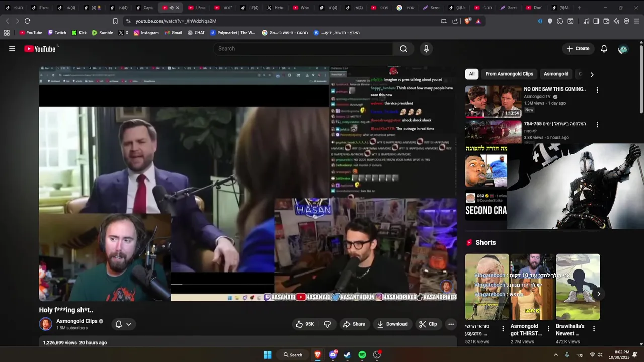Open Asmongold Clips channel avatar

coord(46,324)
